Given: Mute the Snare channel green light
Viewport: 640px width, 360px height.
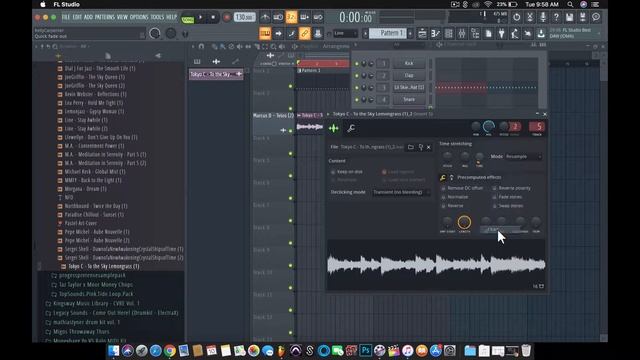Looking at the screenshot, I should pyautogui.click(x=357, y=100).
